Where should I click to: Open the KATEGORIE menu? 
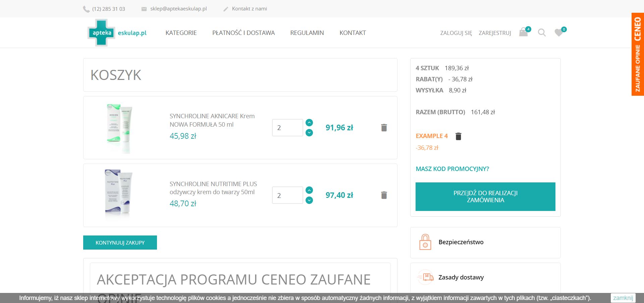181,33
